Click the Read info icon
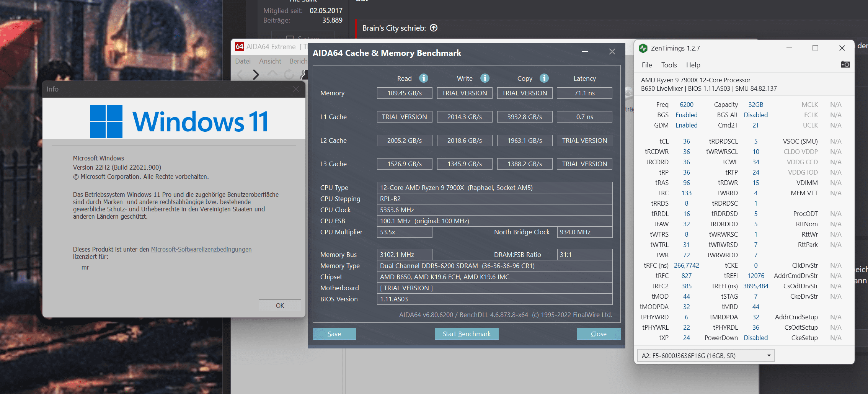Image resolution: width=868 pixels, height=394 pixels. tap(423, 78)
